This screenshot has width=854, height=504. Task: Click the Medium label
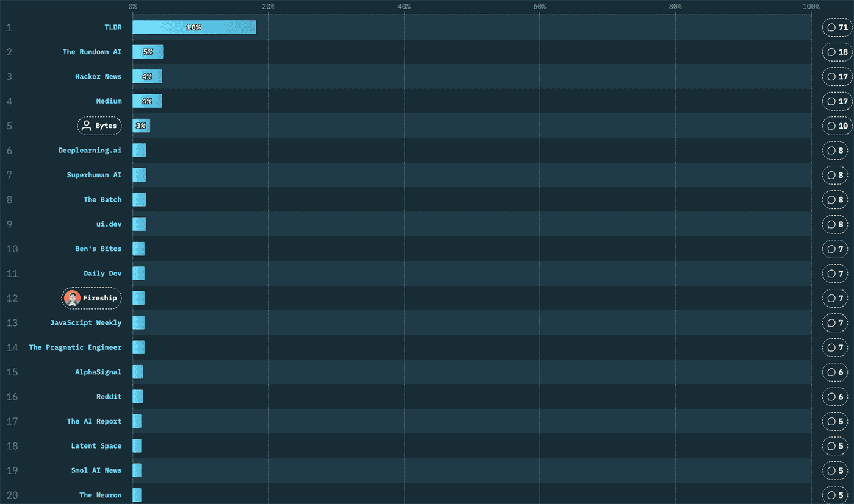pos(109,101)
